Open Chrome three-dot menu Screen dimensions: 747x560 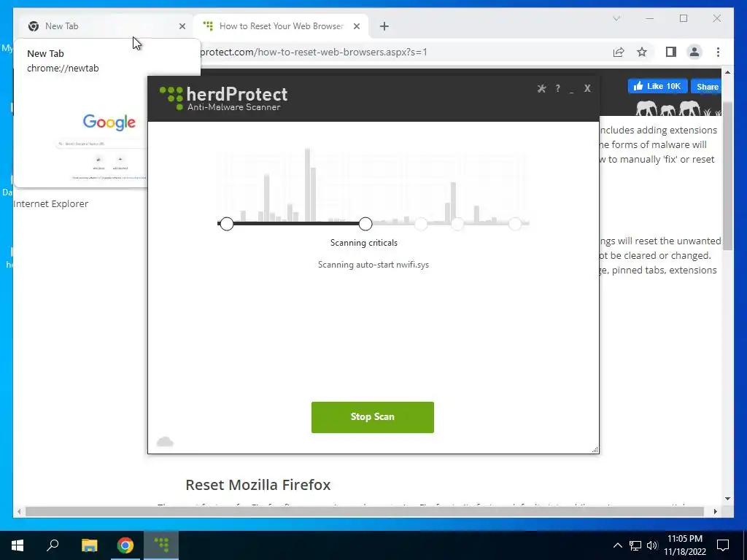718,52
